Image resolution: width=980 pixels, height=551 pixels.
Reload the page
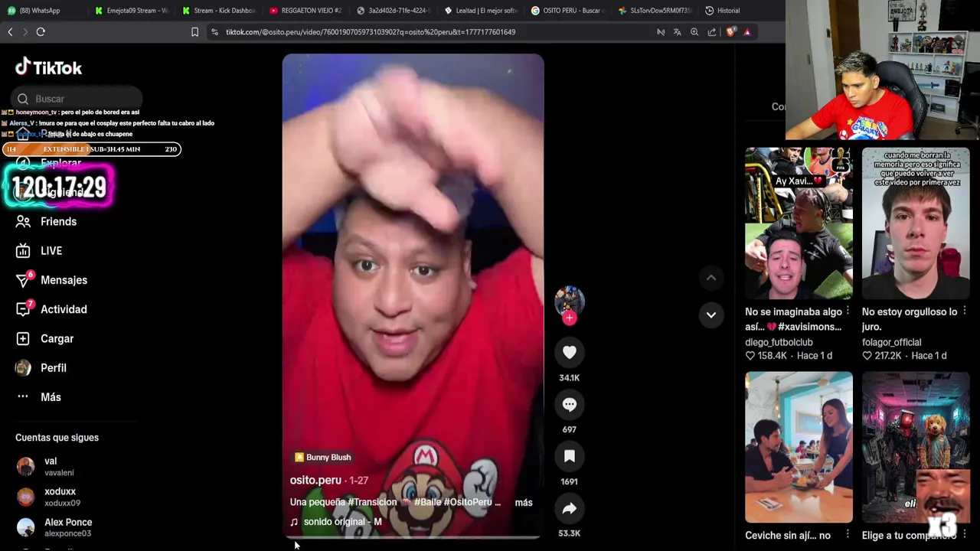pyautogui.click(x=41, y=32)
